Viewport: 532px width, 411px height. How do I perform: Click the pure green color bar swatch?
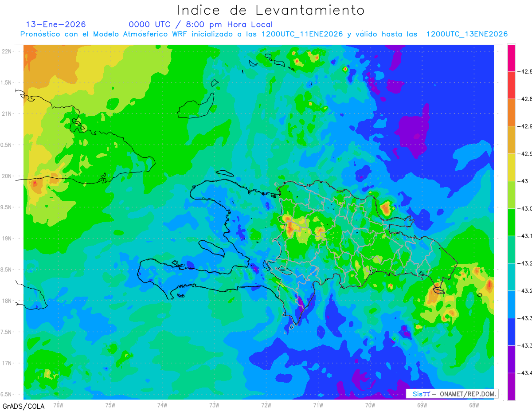(511, 222)
